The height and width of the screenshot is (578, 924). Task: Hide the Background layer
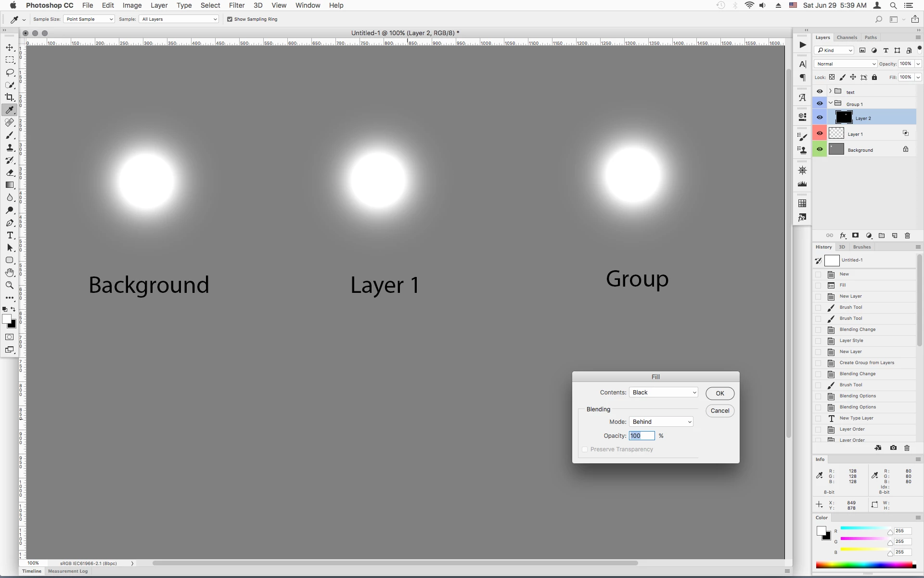tap(820, 149)
